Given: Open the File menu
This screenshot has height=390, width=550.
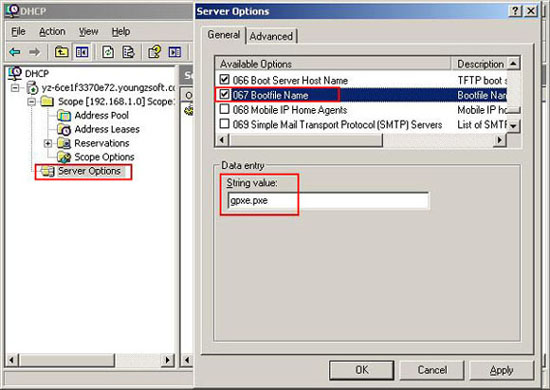Looking at the screenshot, I should point(18,32).
